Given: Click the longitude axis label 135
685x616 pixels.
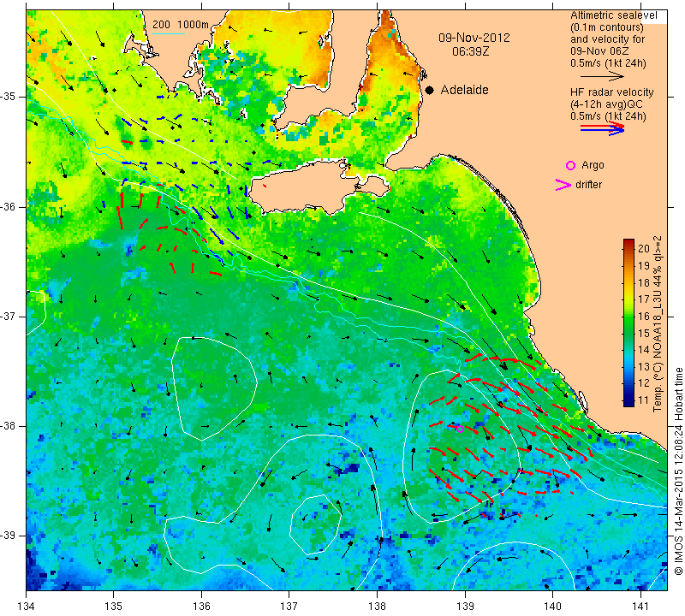Looking at the screenshot, I should point(114,606).
